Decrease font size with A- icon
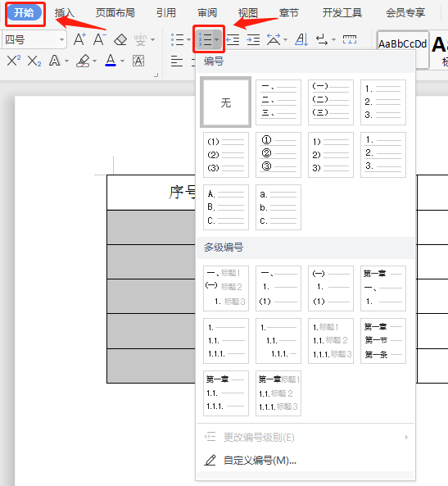The width and height of the screenshot is (448, 486). coord(99,39)
